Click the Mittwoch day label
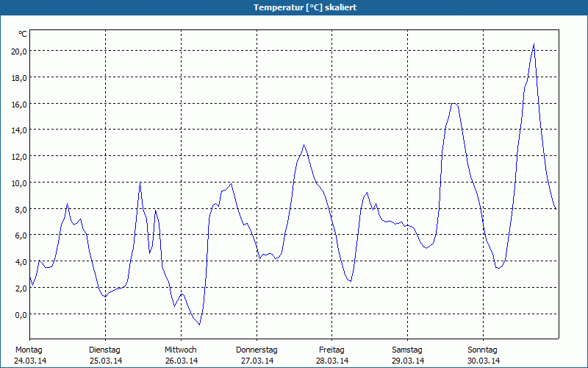This screenshot has height=368, width=588. tap(181, 350)
